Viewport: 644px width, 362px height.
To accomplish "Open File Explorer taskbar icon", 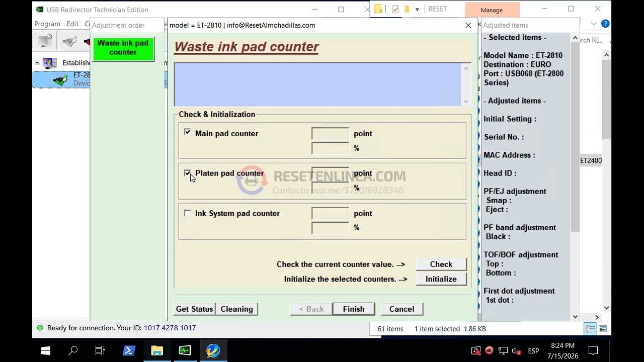I will point(157,350).
